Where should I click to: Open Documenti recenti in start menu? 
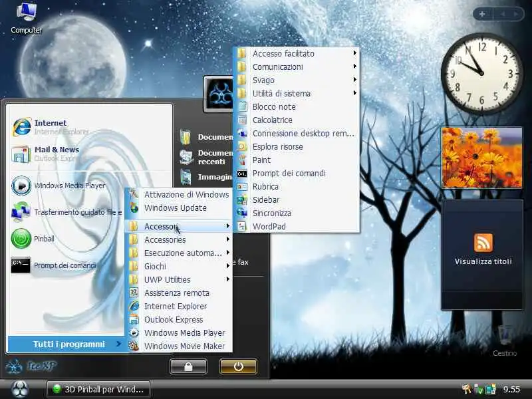(x=207, y=158)
